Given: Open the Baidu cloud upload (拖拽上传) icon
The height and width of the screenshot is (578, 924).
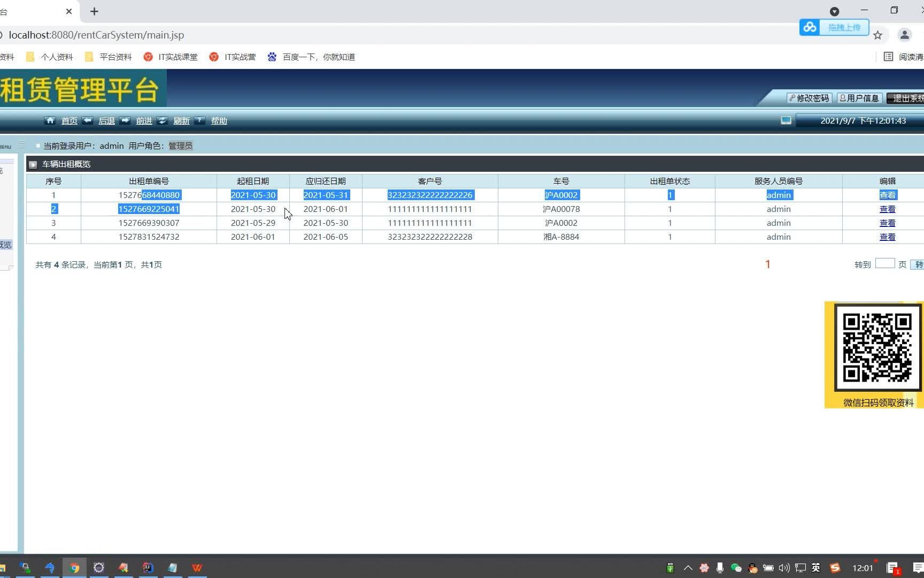Looking at the screenshot, I should click(x=810, y=27).
